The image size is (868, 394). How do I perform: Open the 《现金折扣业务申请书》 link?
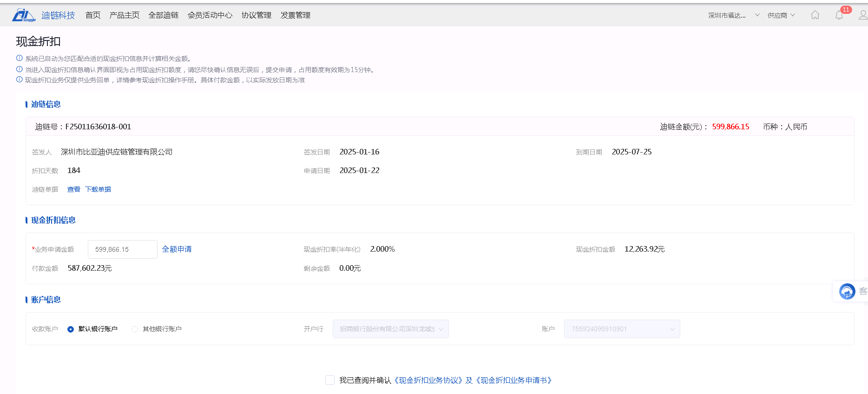pyautogui.click(x=514, y=381)
